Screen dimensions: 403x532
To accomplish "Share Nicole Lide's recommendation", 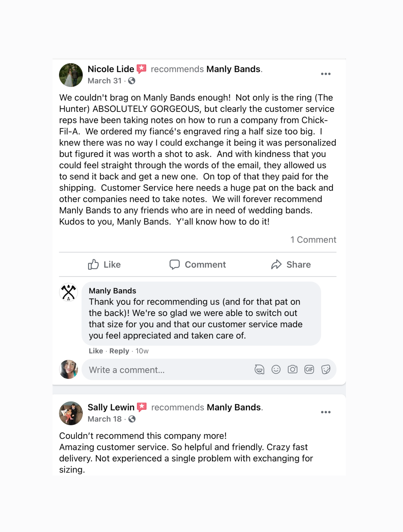I will (x=291, y=264).
